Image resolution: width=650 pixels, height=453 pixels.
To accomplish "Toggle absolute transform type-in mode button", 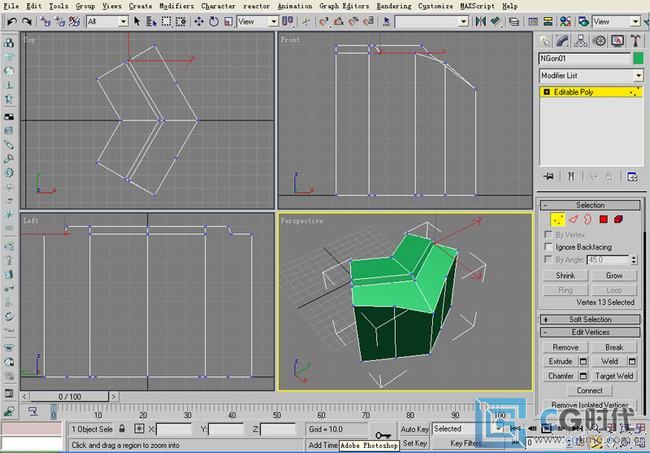I will pos(139,429).
